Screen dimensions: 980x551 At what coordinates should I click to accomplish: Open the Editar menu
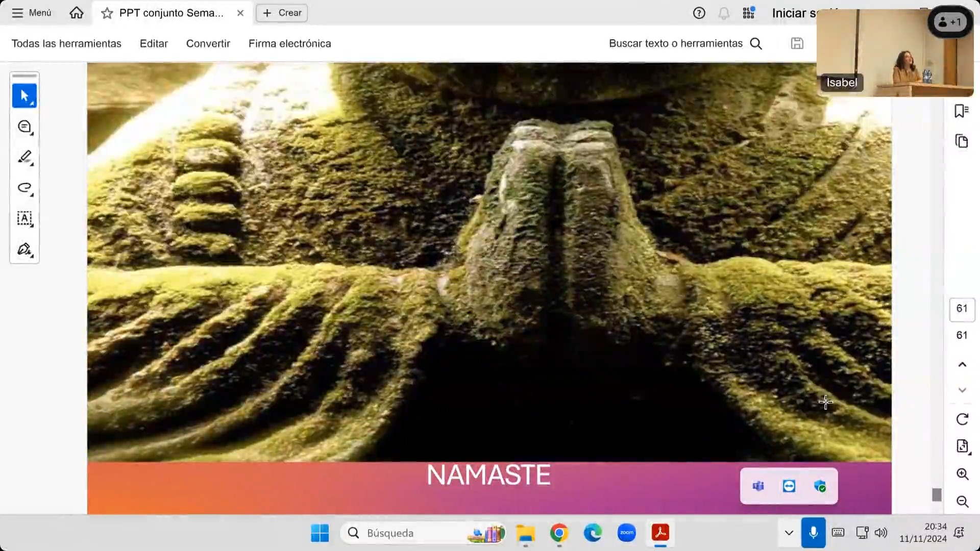coord(154,43)
